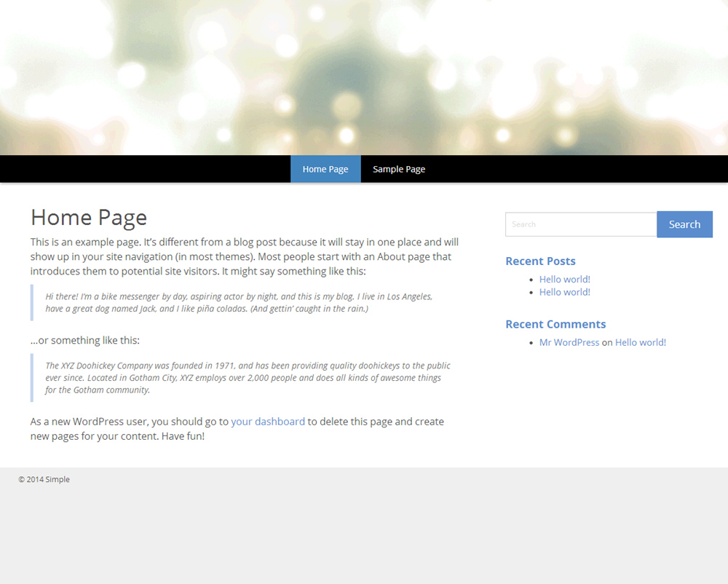Follow the 'your dashboard' link
Image resolution: width=728 pixels, height=584 pixels.
pos(268,422)
